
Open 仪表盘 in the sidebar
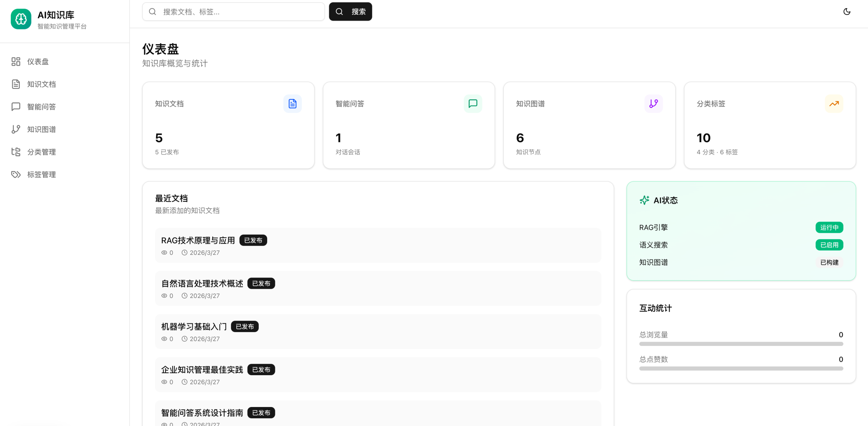pyautogui.click(x=38, y=62)
